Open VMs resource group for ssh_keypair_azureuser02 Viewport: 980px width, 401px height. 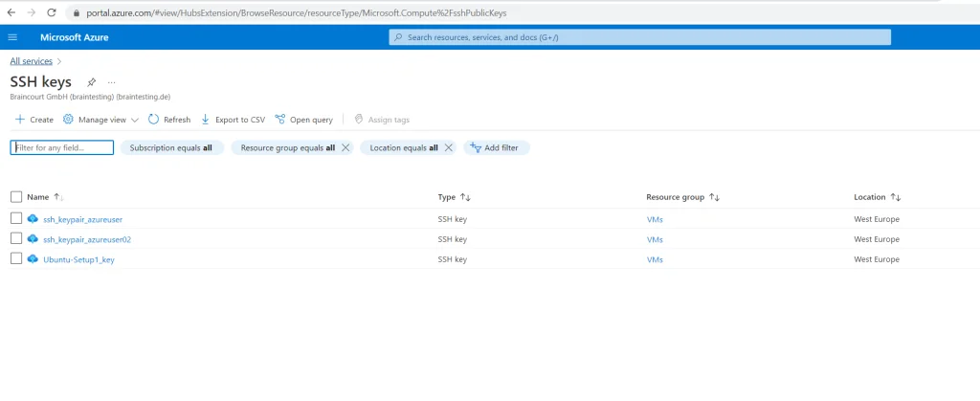(x=655, y=239)
